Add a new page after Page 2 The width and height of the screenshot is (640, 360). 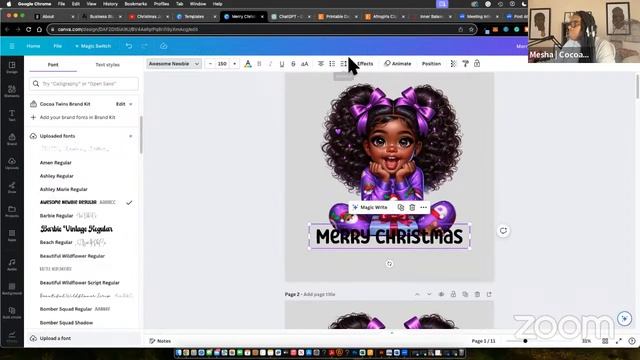tap(489, 294)
